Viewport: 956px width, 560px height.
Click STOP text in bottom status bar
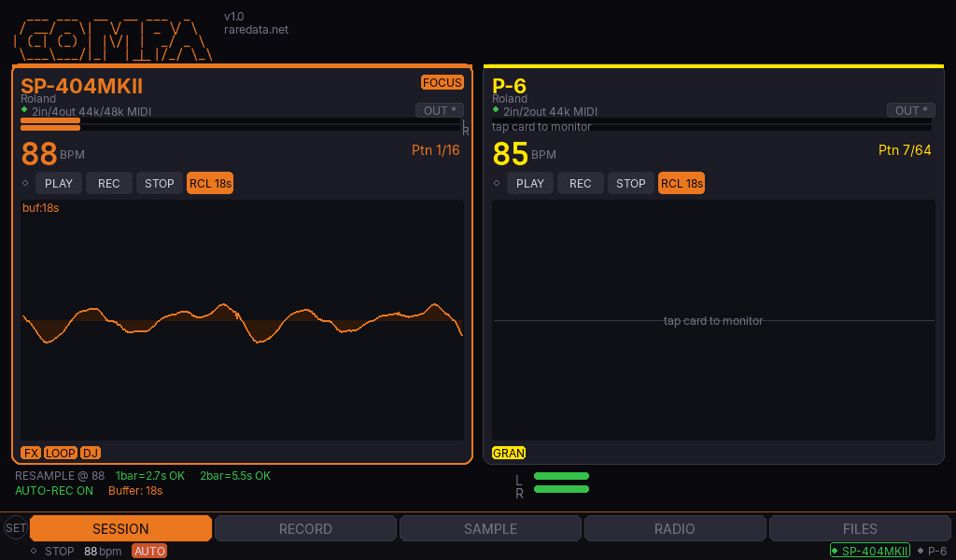click(x=59, y=551)
